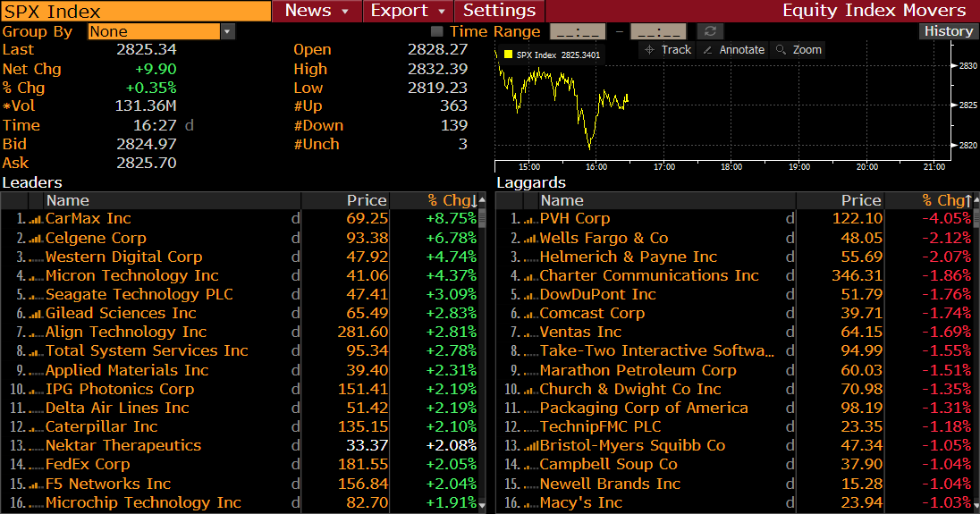Image resolution: width=980 pixels, height=514 pixels.
Task: Click the bar chart icon beside Church & Dwight Co Inc
Action: pyautogui.click(x=530, y=389)
